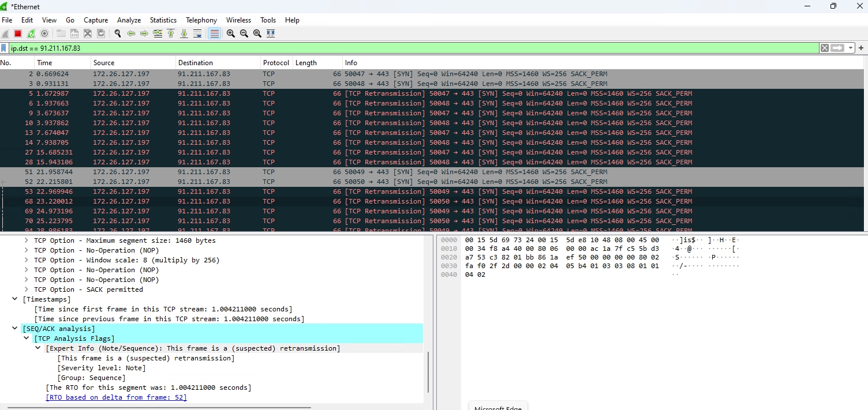
Task: Open the Analyze menu
Action: pyautogui.click(x=129, y=20)
